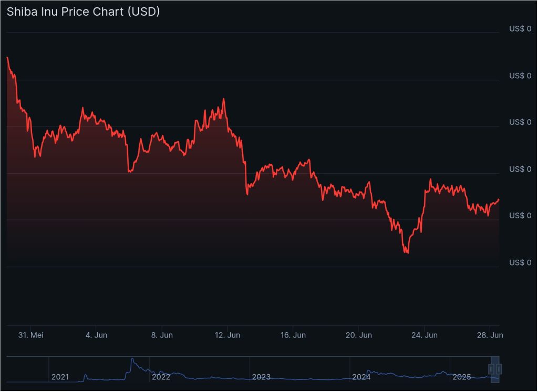Viewport: 538px width, 392px height.
Task: Jump to 2025 in the range navigator
Action: pos(462,377)
